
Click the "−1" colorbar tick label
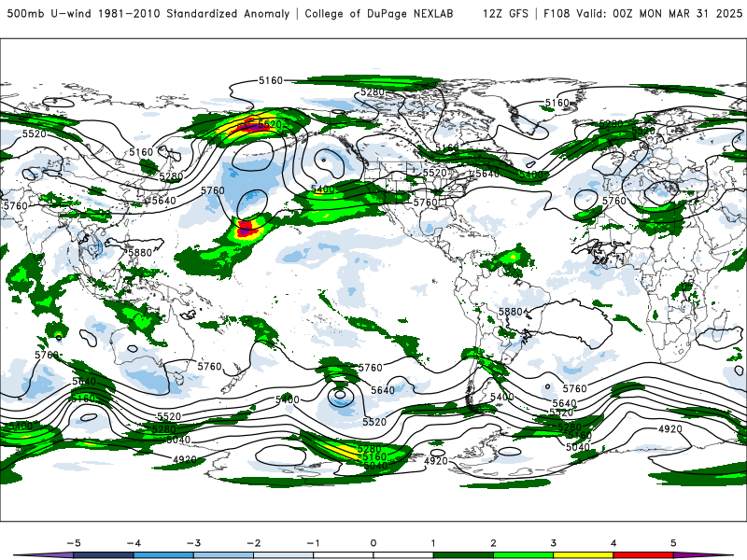(313, 543)
